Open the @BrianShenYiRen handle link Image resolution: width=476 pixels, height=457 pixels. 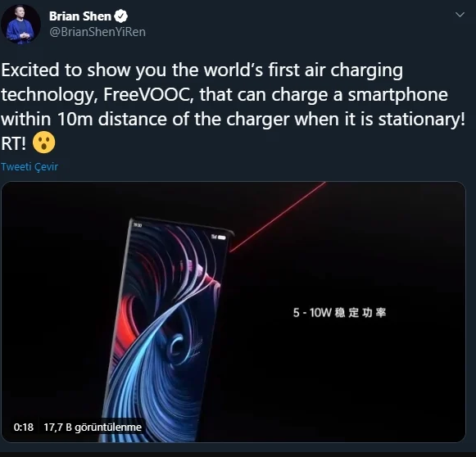97,32
